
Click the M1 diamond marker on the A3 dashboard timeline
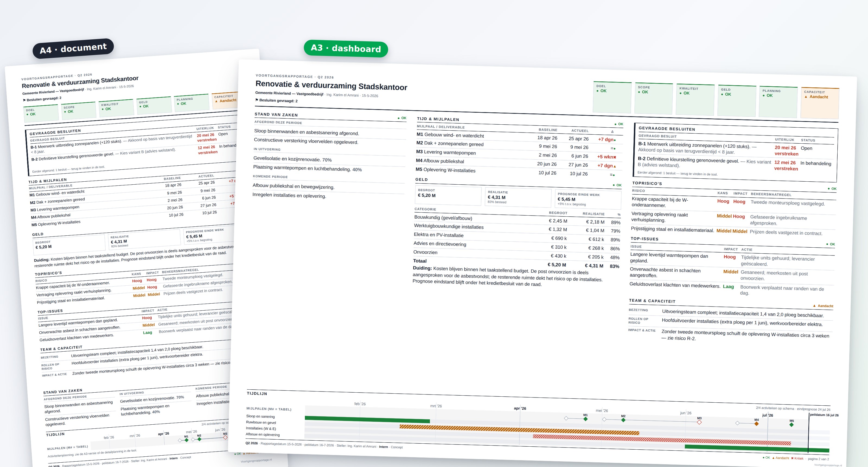tap(586, 419)
